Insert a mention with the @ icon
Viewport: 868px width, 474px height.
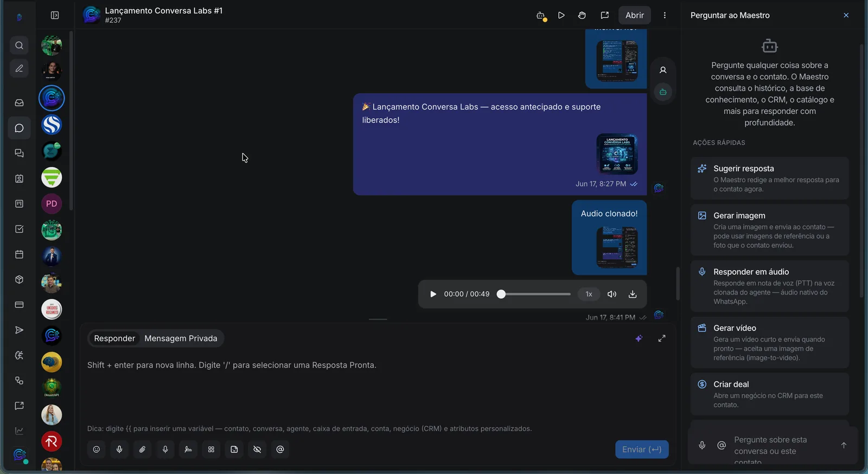click(x=280, y=449)
